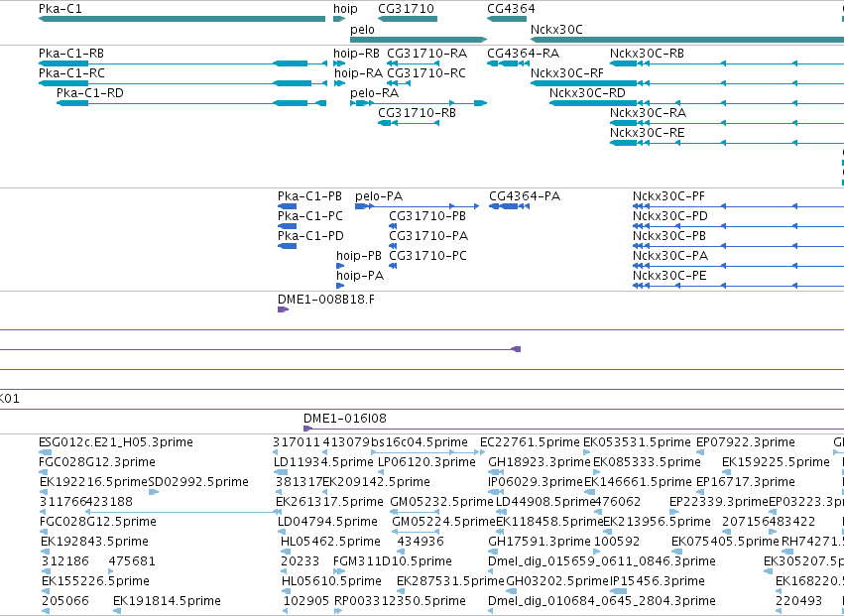Select the CG31710-PC protein label

427,256
